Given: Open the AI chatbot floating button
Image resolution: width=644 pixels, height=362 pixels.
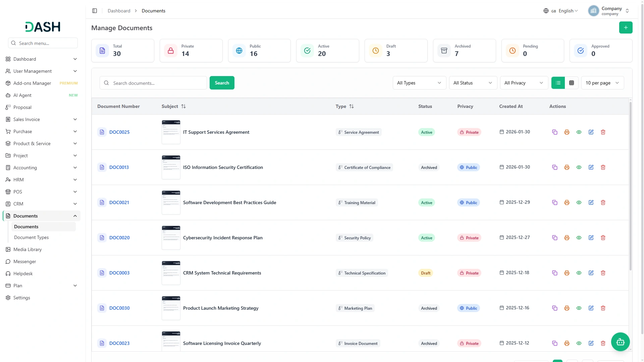Looking at the screenshot, I should click(620, 342).
